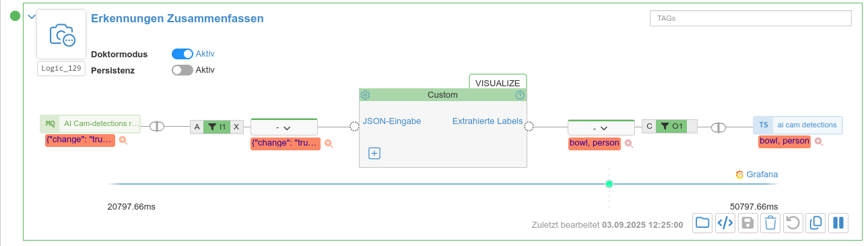The image size is (868, 246).
Task: Inspect value next to MQ input with magnifier
Action: 123,141
